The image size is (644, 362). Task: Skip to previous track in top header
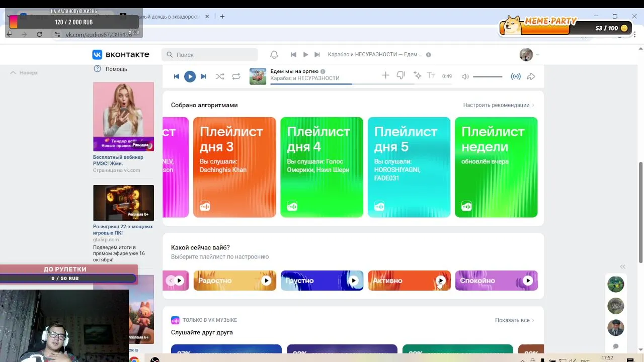[x=294, y=54]
